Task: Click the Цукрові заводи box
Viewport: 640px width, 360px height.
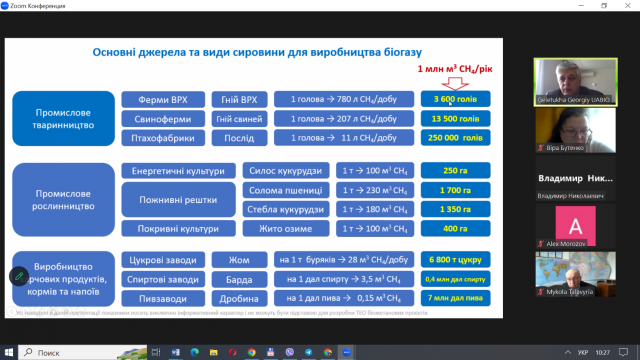Action: pyautogui.click(x=163, y=260)
